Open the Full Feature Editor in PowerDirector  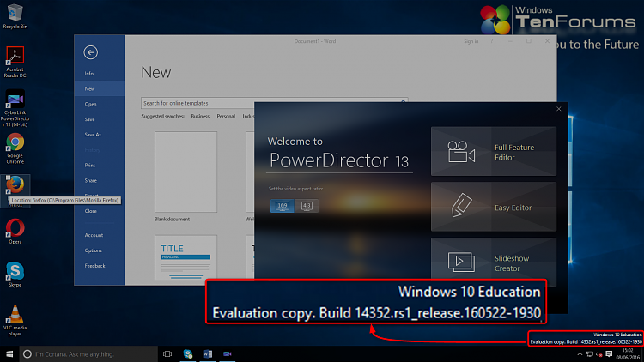coord(493,152)
